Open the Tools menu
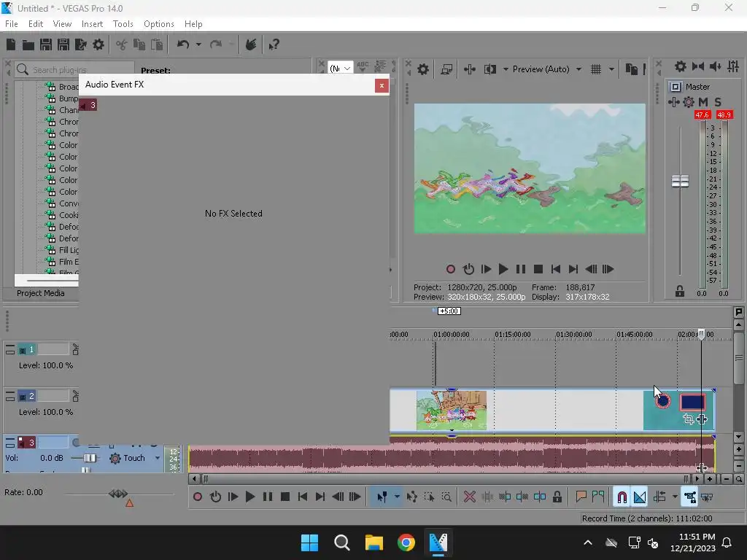The width and height of the screenshot is (747, 560). [123, 24]
